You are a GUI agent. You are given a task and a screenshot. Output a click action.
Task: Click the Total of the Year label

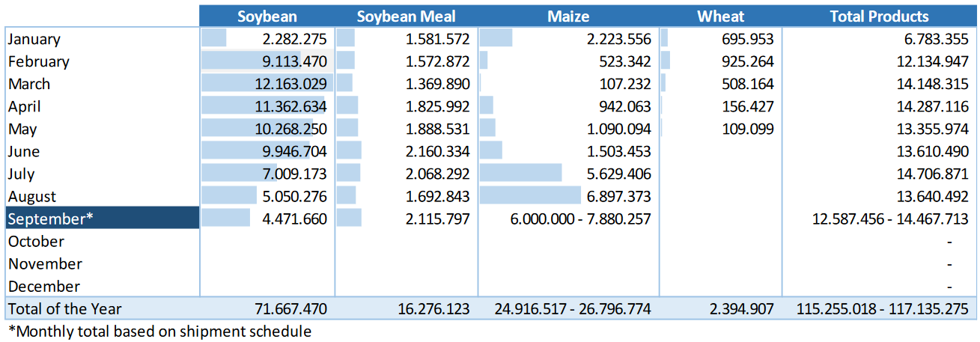(64, 308)
